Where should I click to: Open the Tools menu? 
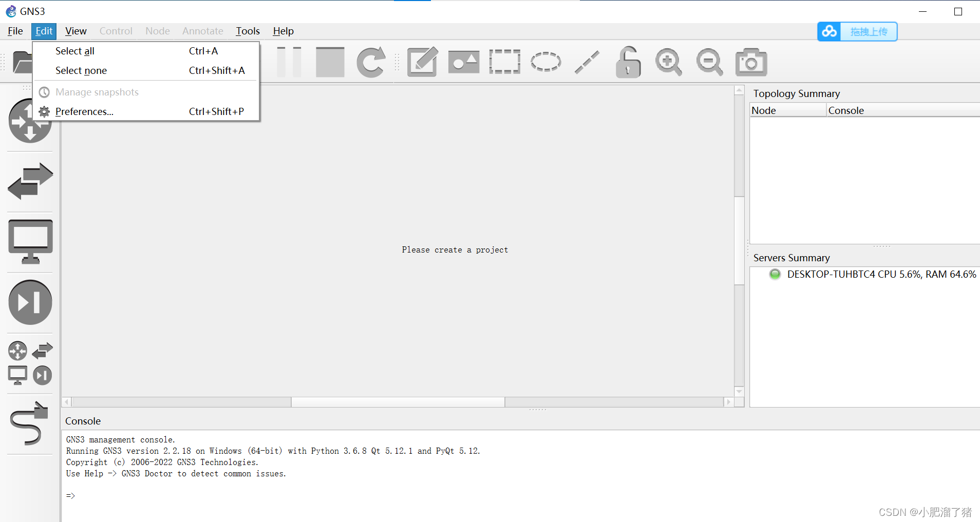point(248,31)
